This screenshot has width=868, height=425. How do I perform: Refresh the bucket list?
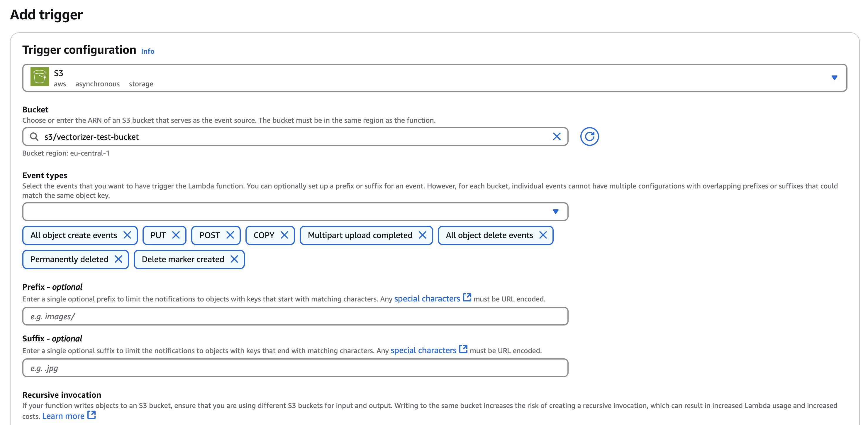[589, 136]
